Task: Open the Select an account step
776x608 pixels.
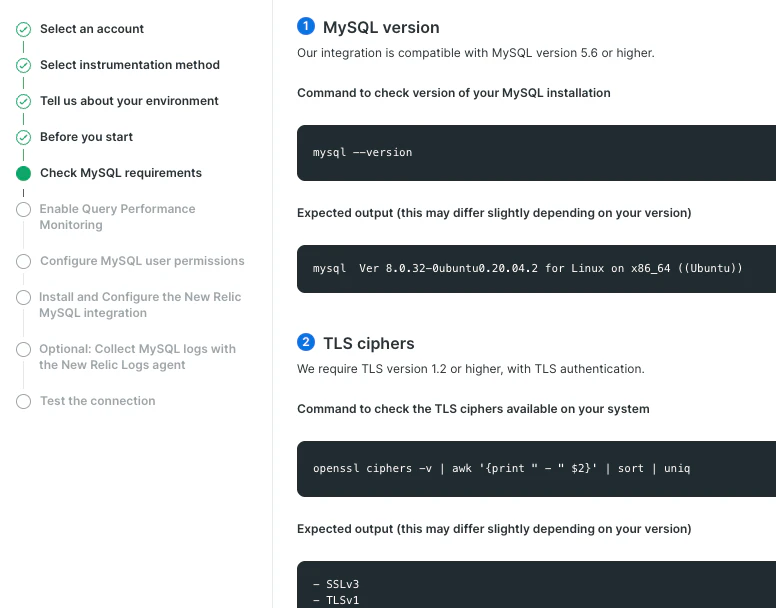Action: (x=92, y=29)
